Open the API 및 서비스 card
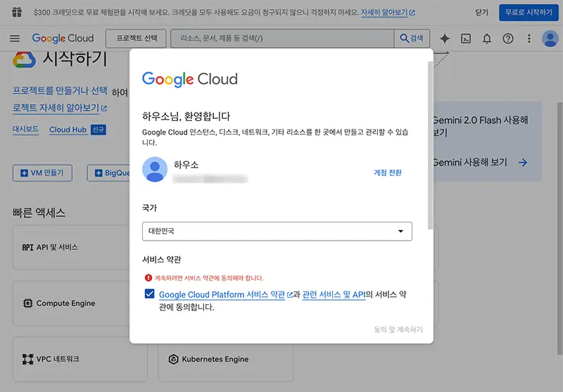Image resolution: width=563 pixels, height=392 pixels. click(71, 247)
